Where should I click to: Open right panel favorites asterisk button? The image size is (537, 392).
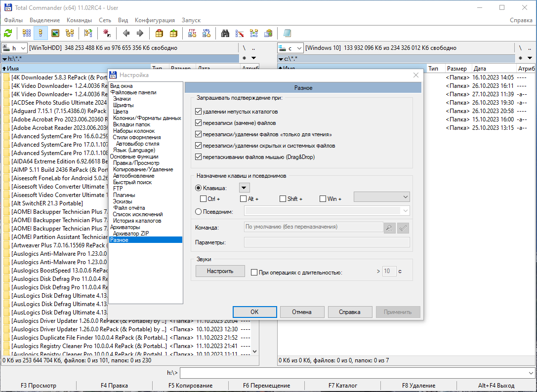(520, 58)
